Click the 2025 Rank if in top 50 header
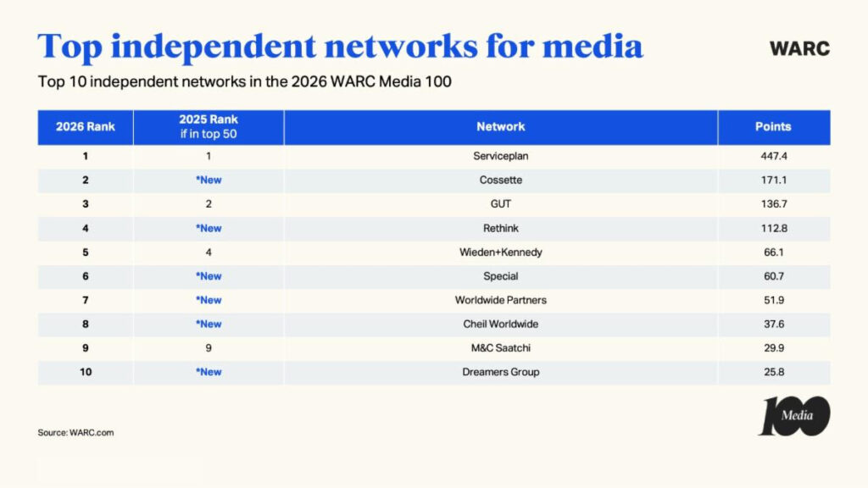This screenshot has height=488, width=868. click(207, 126)
